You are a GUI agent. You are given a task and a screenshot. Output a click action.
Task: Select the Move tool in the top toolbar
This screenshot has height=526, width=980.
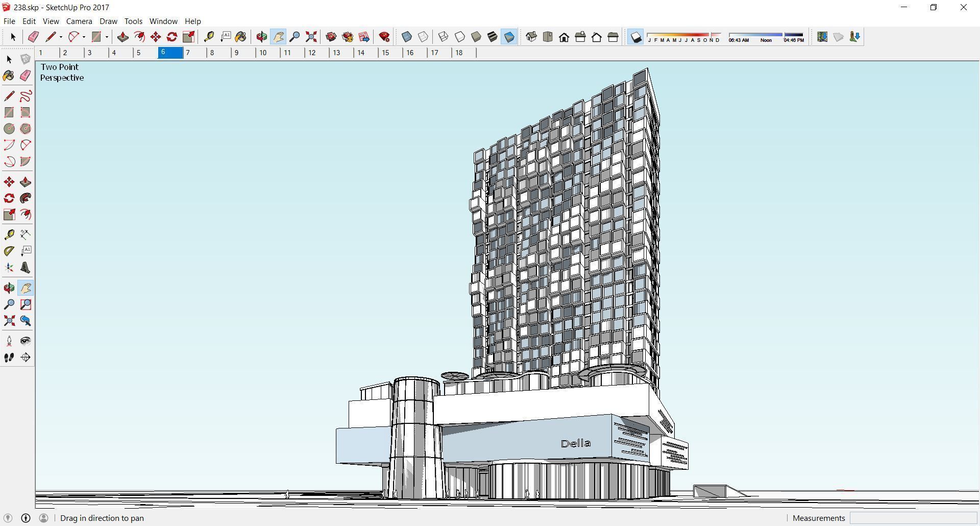click(156, 37)
